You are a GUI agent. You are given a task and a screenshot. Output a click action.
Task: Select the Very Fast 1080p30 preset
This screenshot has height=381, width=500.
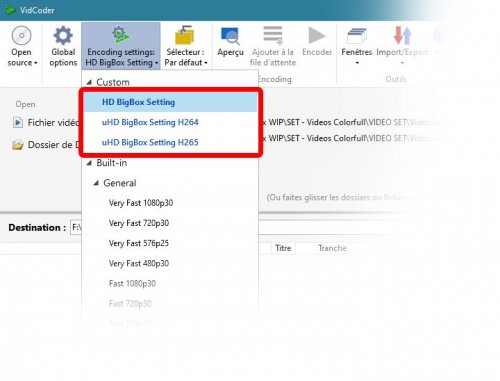point(141,203)
